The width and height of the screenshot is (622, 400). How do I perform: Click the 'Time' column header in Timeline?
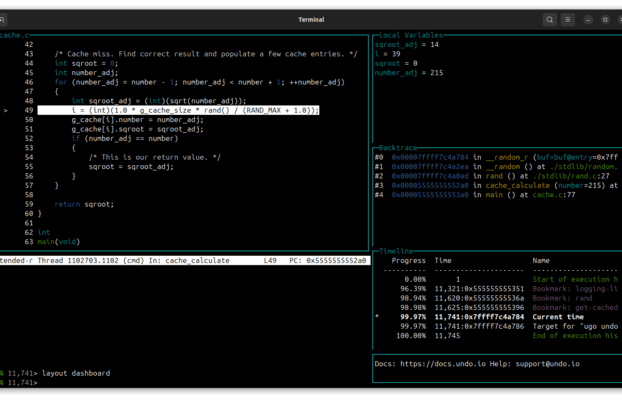[443, 261]
